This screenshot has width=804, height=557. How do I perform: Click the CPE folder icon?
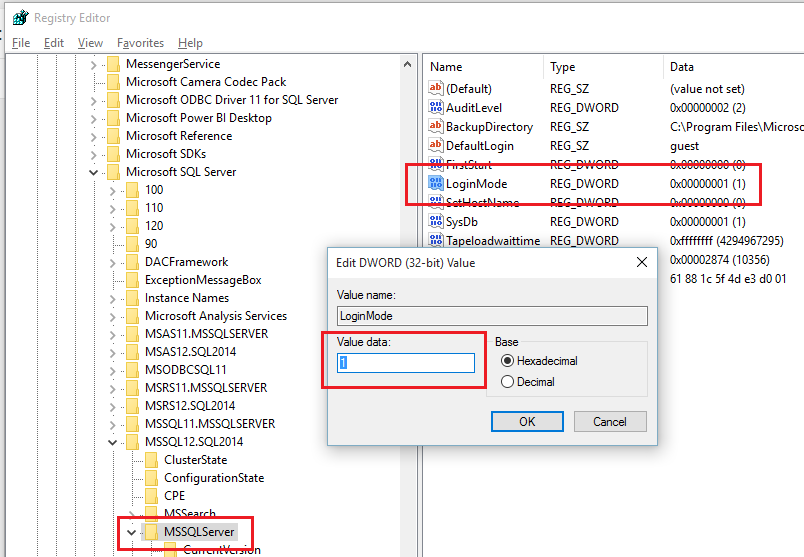click(x=151, y=495)
